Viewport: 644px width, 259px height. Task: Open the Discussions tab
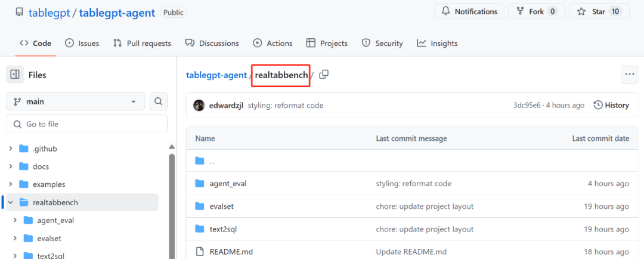tap(212, 43)
